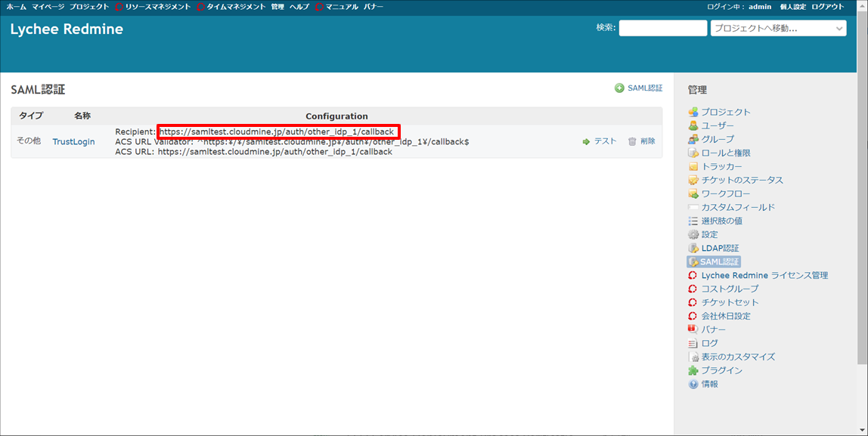Viewport: 868px width, 436px height.
Task: Open カスタムフィールド in admin sidebar
Action: [x=738, y=208]
